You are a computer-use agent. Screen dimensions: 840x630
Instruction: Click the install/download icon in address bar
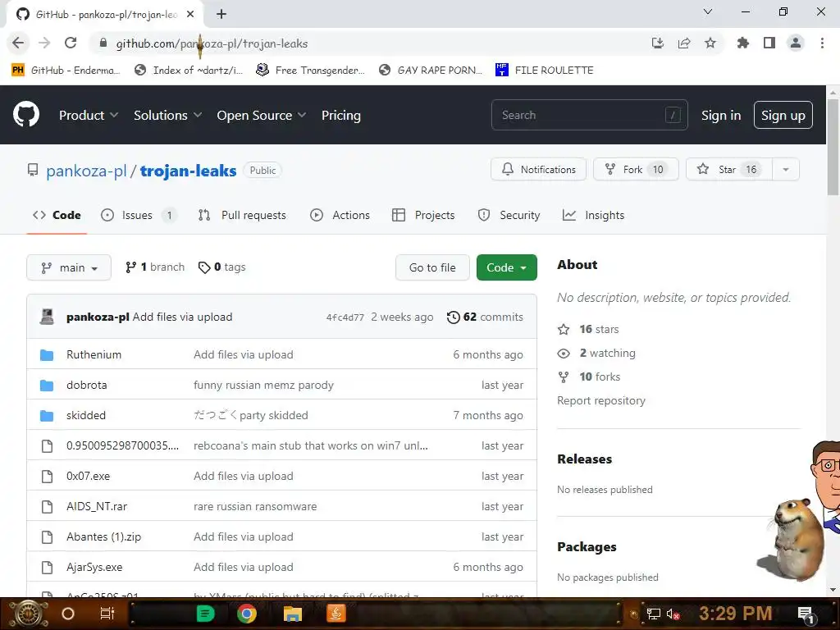657,43
